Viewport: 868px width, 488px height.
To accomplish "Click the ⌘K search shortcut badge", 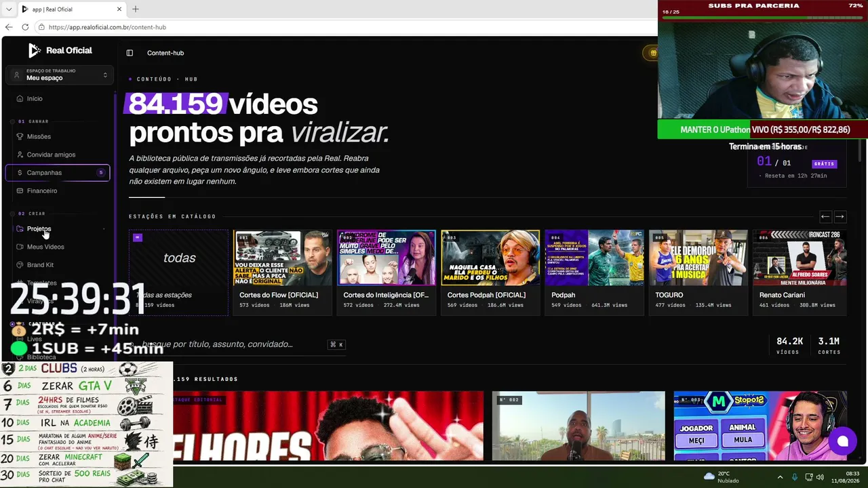I will [336, 345].
